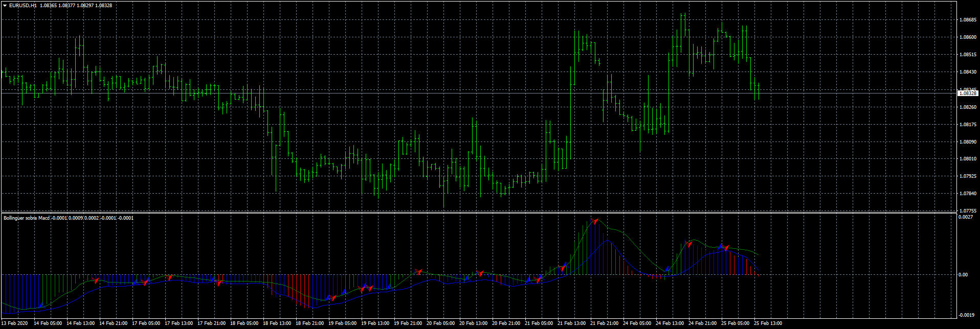The height and width of the screenshot is (329, 980).
Task: Click the 20 Feb 21:00 time label
Action: [506, 323]
